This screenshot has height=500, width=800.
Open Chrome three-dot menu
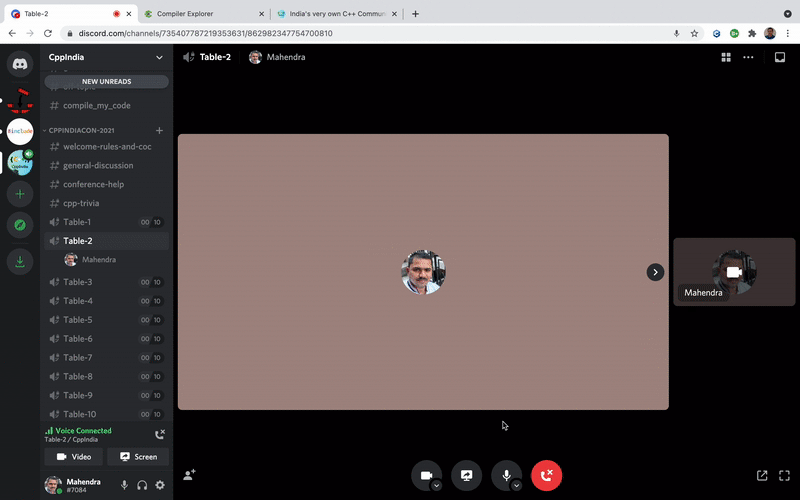click(788, 33)
